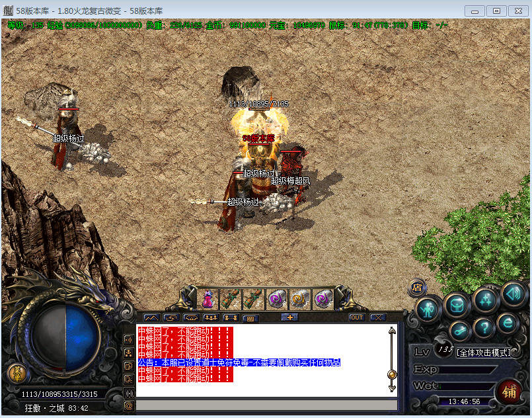Click the 超级梅超风 monster name
The image size is (532, 418).
[x=290, y=181]
